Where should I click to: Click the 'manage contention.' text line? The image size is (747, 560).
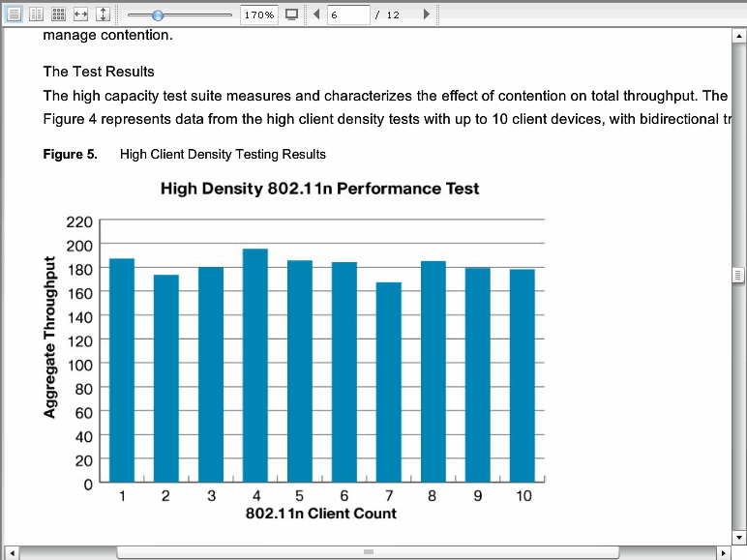107,35
